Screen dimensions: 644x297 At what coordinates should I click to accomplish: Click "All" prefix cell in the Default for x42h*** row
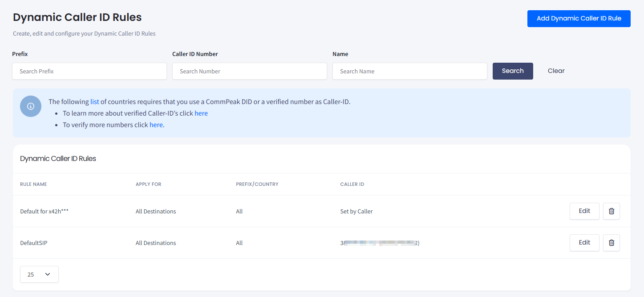pos(239,212)
